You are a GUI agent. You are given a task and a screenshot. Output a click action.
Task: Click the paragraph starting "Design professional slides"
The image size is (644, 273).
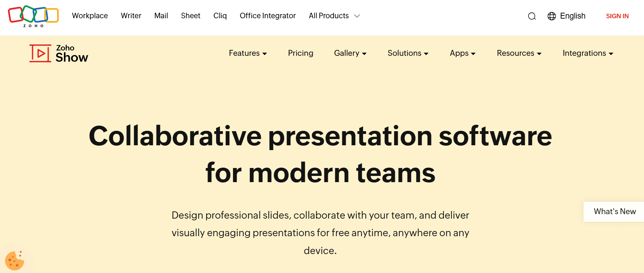coord(320,233)
